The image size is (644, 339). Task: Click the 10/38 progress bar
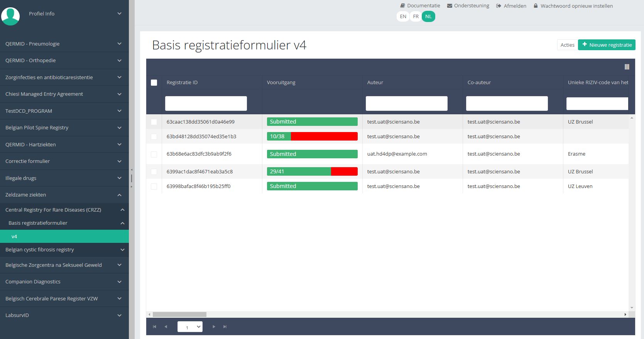[312, 136]
